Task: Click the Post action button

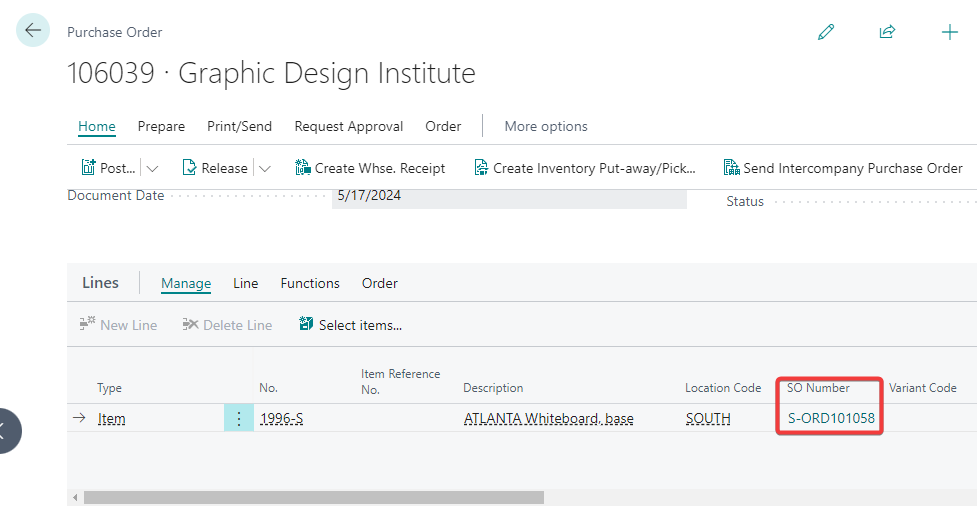Action: coord(108,168)
